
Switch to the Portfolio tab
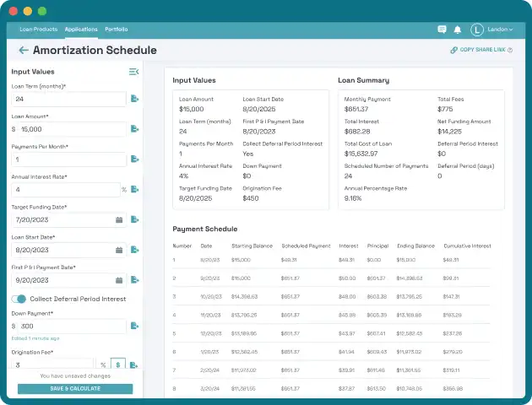pos(117,30)
